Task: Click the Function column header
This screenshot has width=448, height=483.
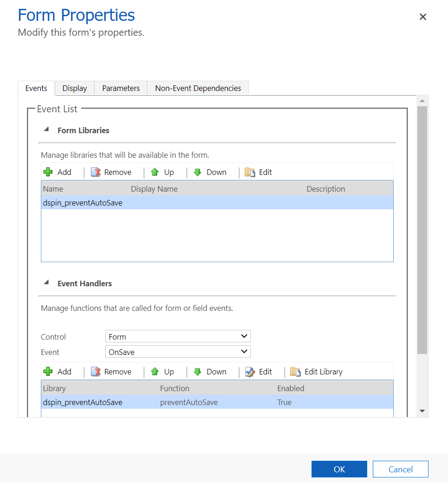Action: (x=175, y=388)
